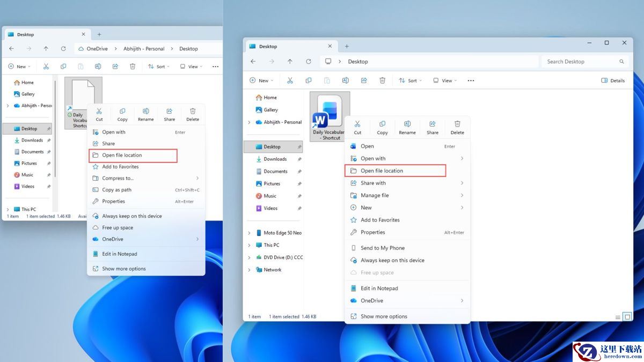Toggle the Details pane button
The width and height of the screenshot is (644, 362).
click(x=613, y=80)
